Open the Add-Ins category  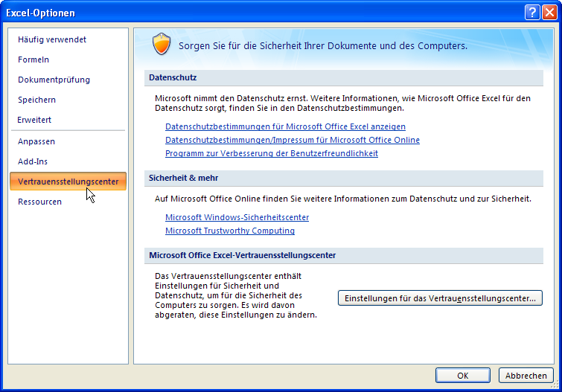[33, 161]
